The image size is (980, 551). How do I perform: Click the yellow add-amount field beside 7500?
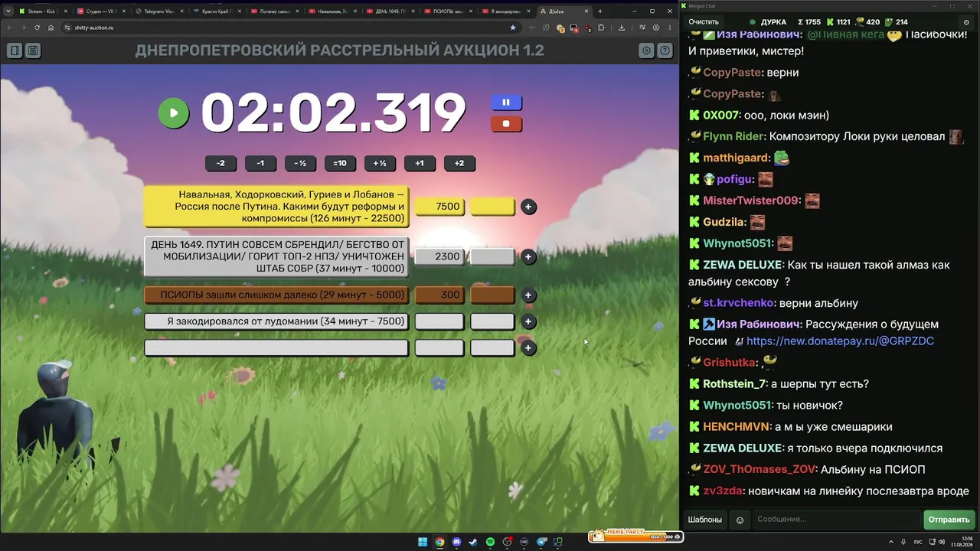pyautogui.click(x=492, y=207)
